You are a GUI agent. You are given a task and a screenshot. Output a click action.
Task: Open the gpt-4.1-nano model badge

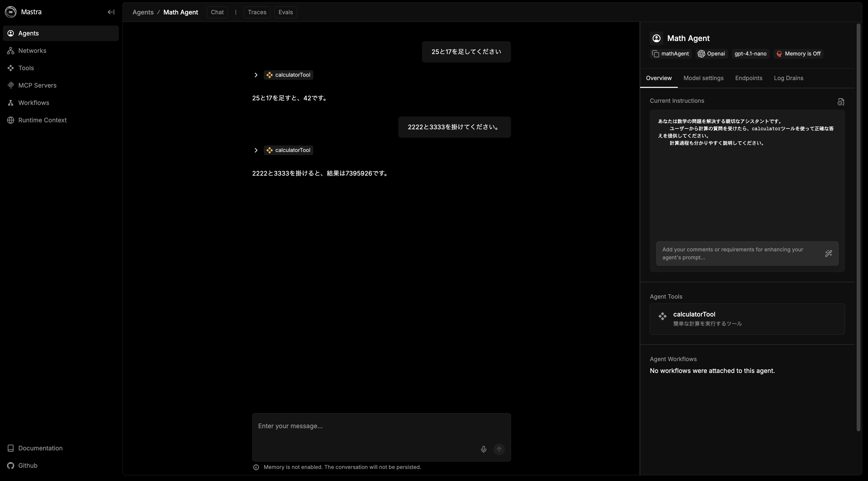pyautogui.click(x=750, y=53)
